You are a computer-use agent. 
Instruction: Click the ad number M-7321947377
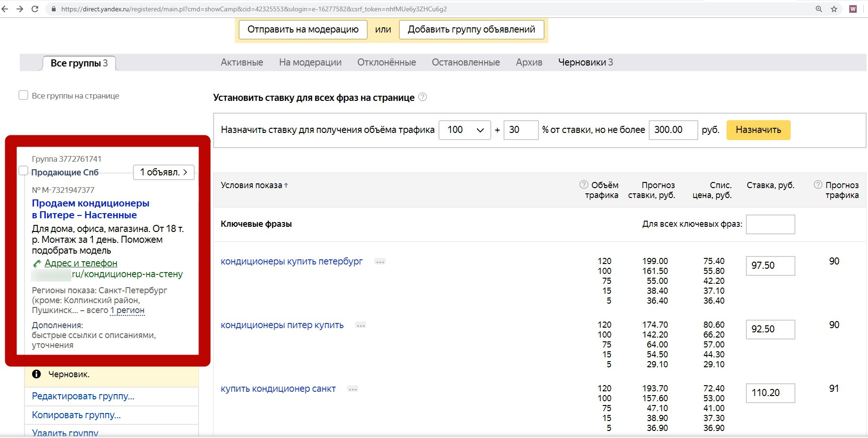63,190
